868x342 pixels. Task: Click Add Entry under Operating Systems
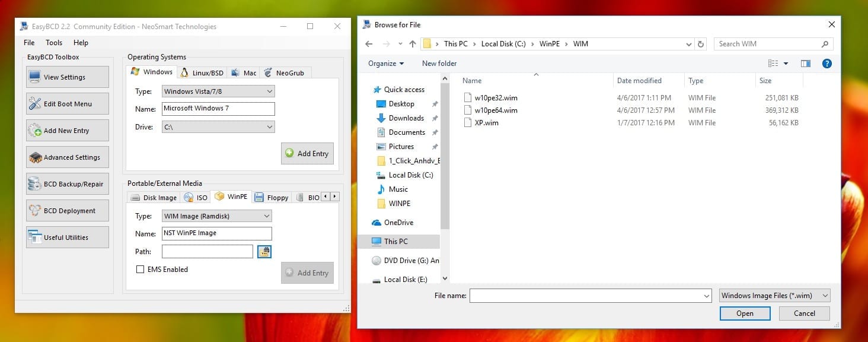(x=307, y=153)
